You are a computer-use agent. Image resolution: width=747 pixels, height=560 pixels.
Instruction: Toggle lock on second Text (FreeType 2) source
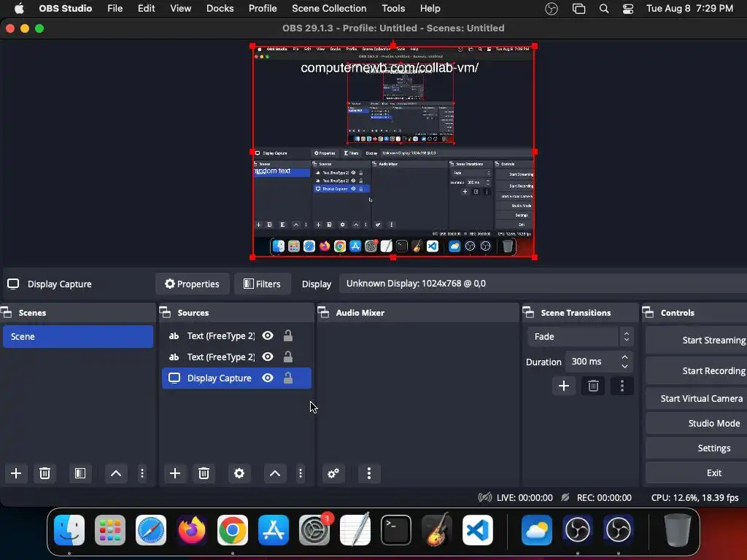(x=287, y=357)
